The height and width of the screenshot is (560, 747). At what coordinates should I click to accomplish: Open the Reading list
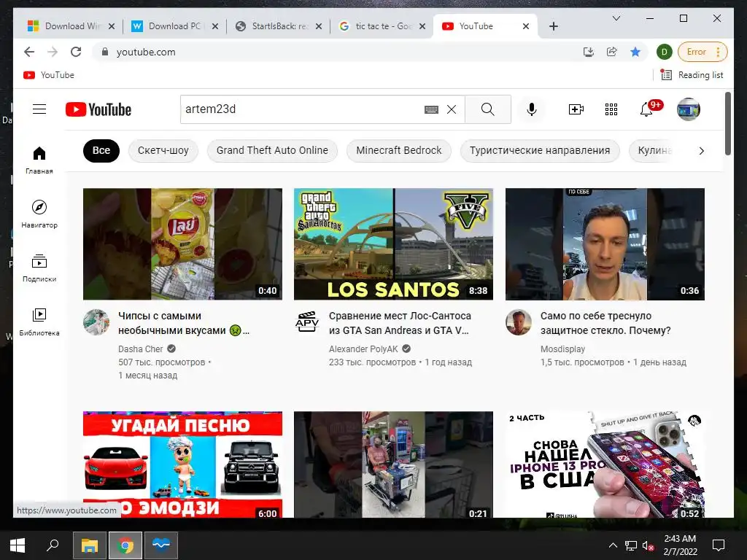(x=692, y=75)
